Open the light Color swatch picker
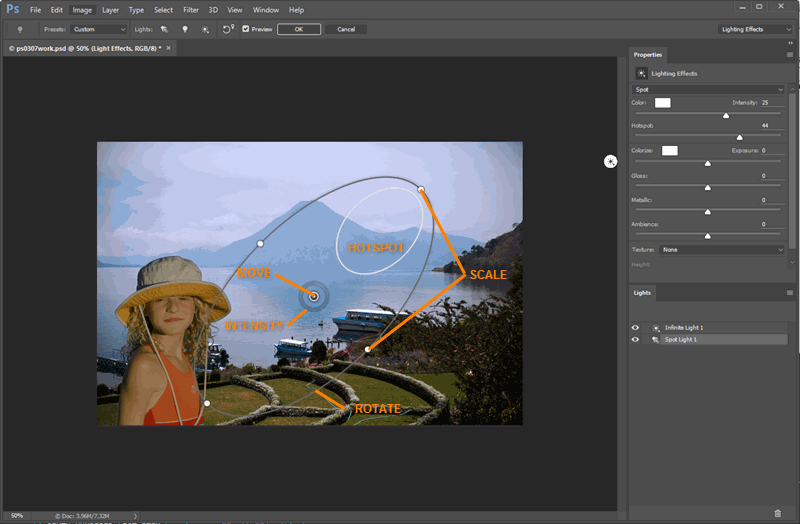 662,103
